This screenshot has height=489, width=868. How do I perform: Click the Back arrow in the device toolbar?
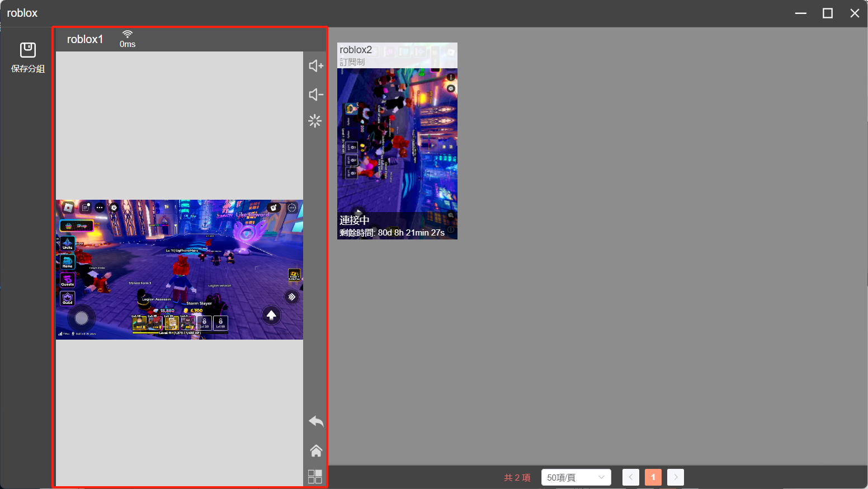[316, 421]
